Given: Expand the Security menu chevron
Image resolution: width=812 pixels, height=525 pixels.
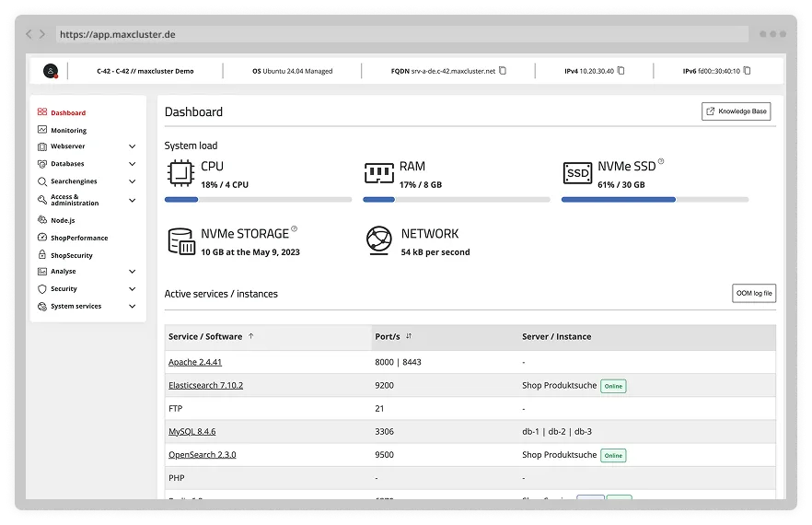Looking at the screenshot, I should [x=132, y=288].
